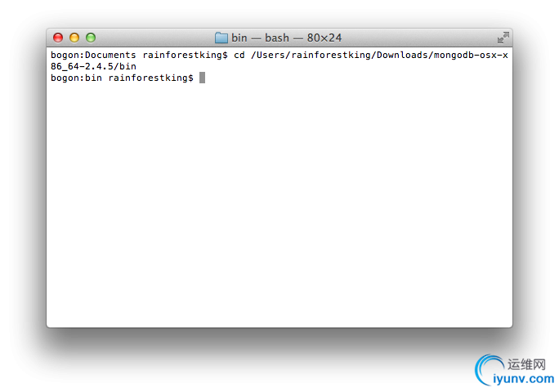Image resolution: width=559 pixels, height=392 pixels.
Task: Click the "80×24" size text in title
Action: pyautogui.click(x=324, y=38)
